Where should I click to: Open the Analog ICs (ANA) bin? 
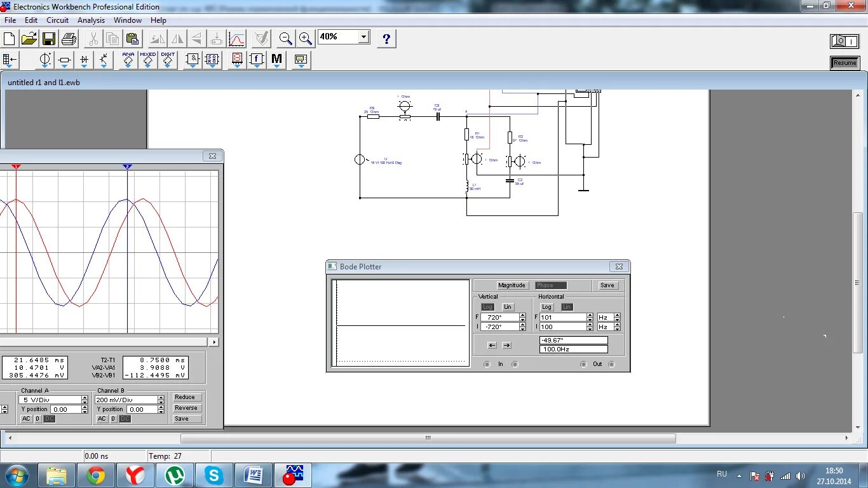pos(128,60)
